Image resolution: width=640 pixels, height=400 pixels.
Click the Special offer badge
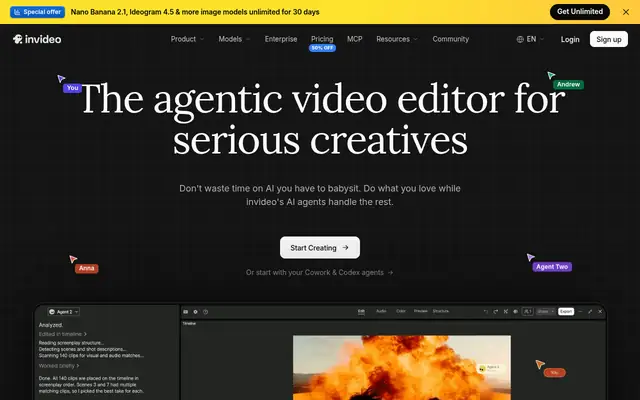[x=38, y=12]
